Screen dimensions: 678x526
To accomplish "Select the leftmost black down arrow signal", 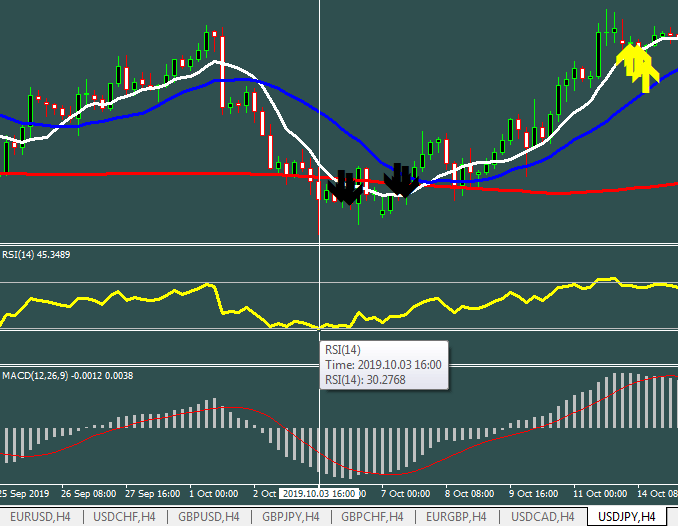I will pos(345,187).
